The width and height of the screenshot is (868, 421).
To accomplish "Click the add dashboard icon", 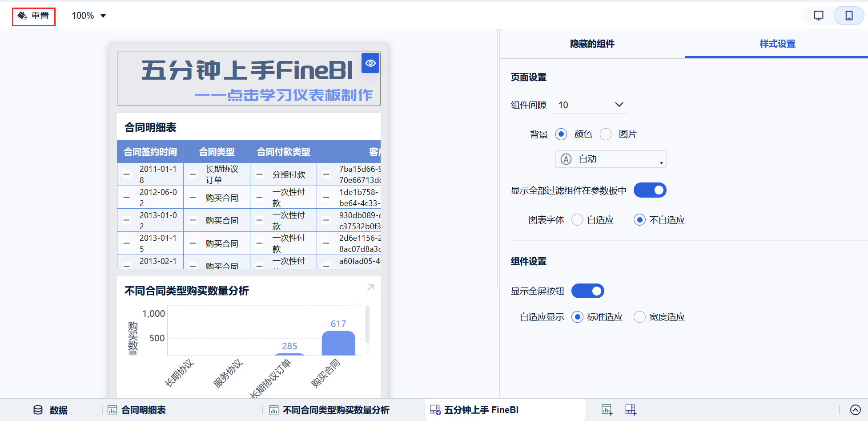I will 631,410.
